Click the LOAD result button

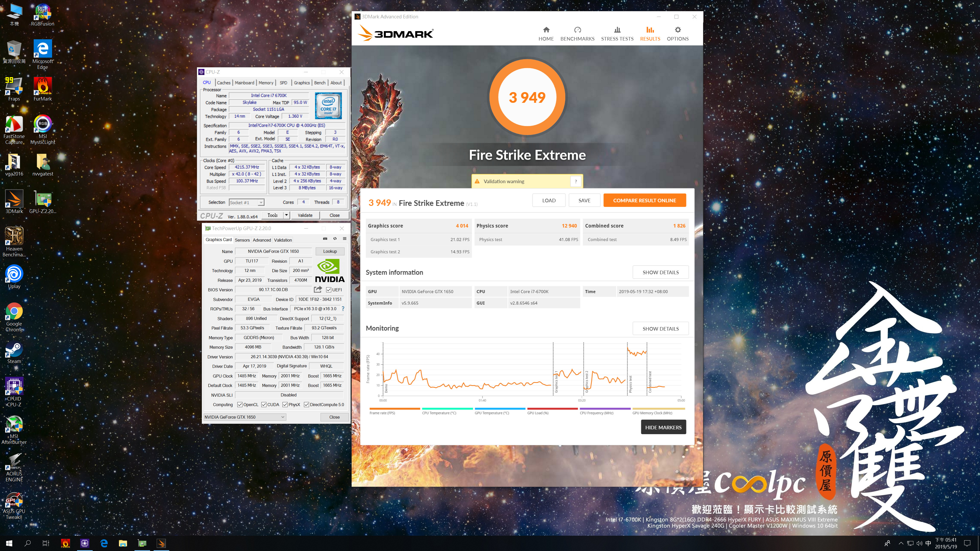pyautogui.click(x=549, y=201)
